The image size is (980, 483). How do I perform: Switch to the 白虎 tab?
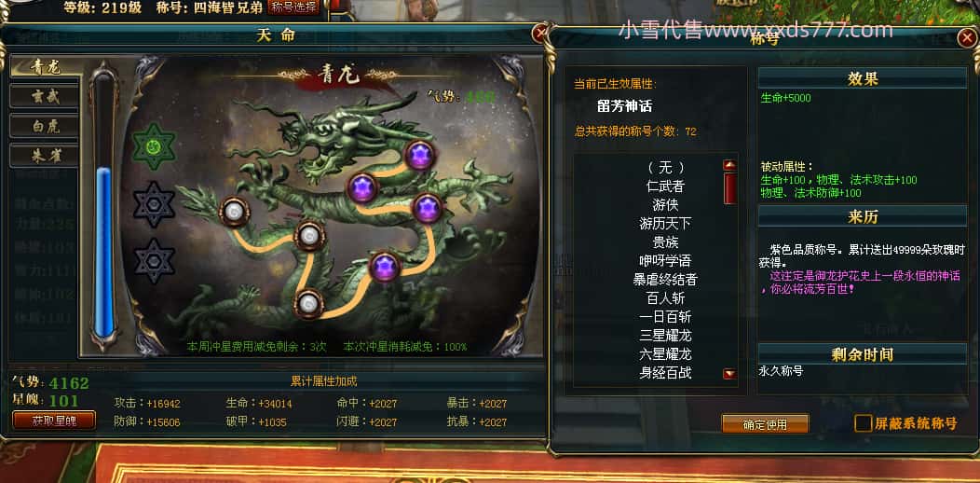point(45,126)
